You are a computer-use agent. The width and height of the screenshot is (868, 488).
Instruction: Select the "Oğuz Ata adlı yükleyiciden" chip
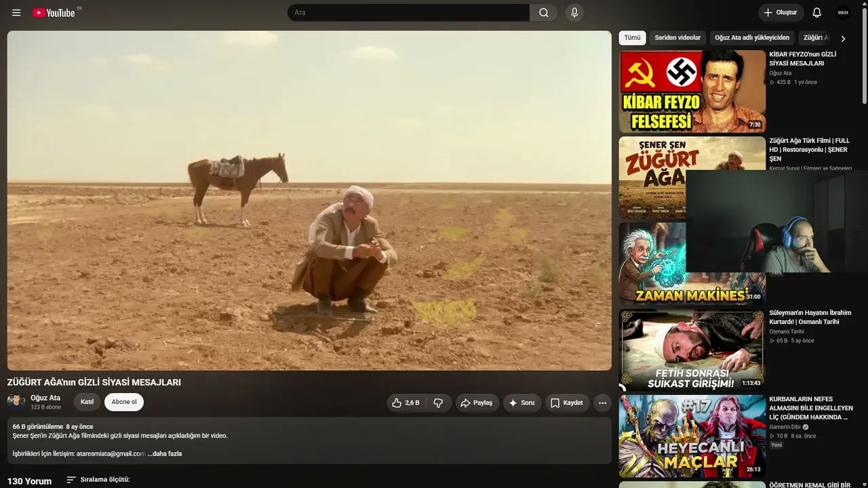point(752,38)
